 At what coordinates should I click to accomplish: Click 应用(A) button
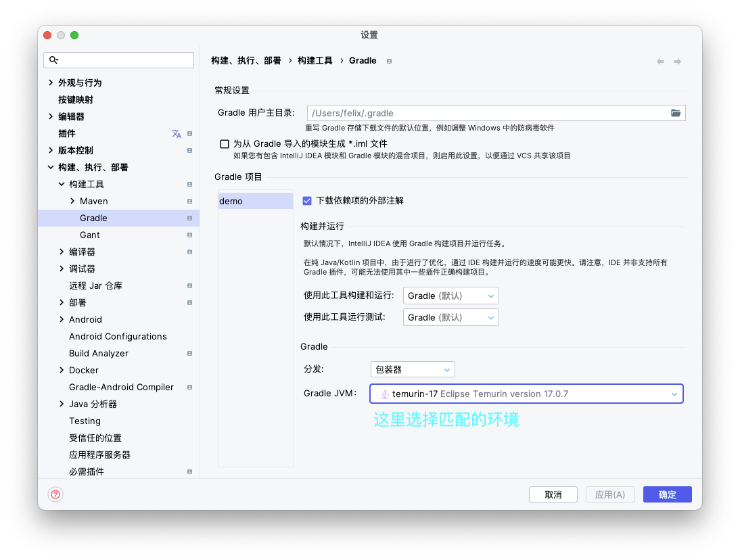coord(610,494)
